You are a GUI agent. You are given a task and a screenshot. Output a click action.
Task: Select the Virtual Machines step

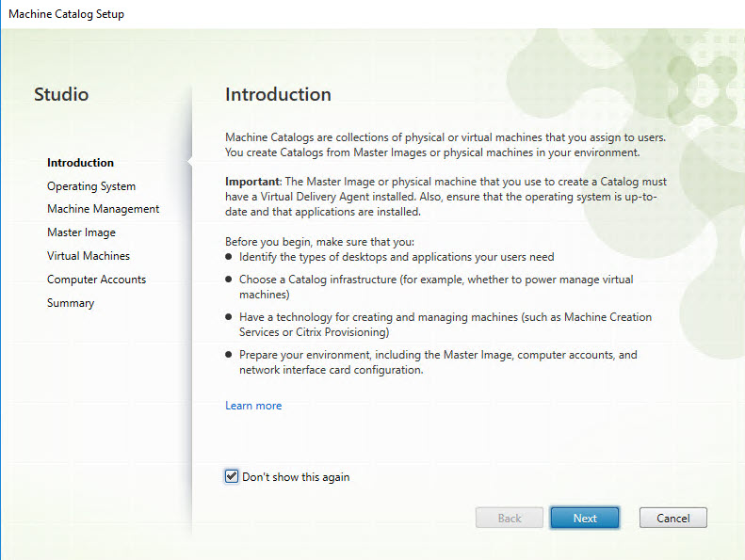[89, 256]
